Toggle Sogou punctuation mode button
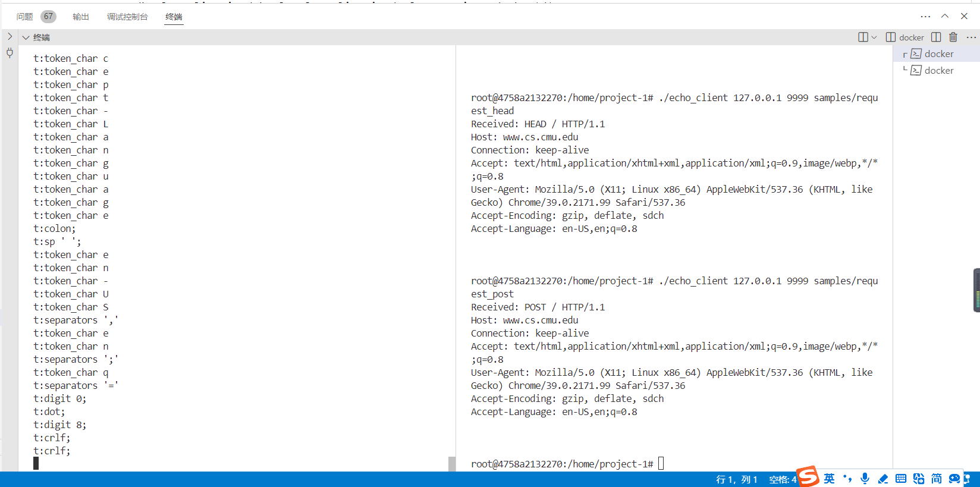 click(x=847, y=479)
